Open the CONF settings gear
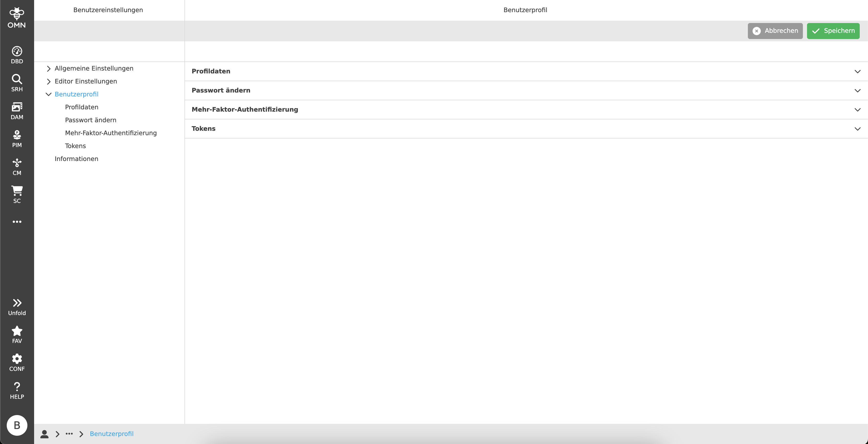868x444 pixels. click(17, 362)
